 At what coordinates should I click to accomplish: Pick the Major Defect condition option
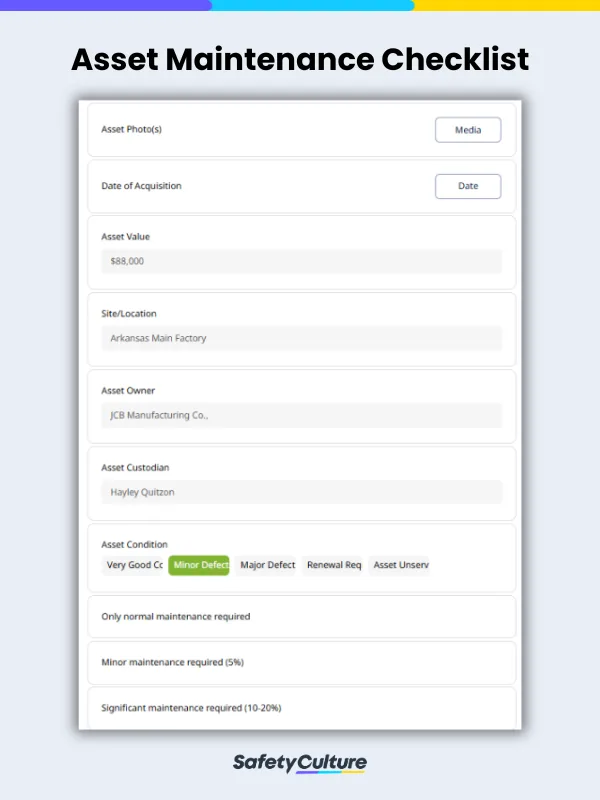[267, 566]
